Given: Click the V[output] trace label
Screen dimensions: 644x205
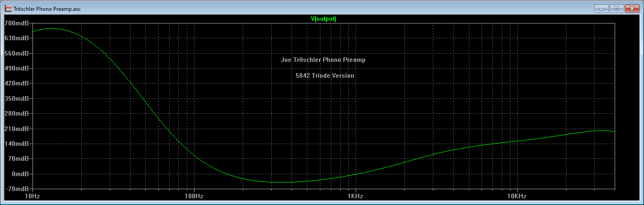Looking at the screenshot, I should pyautogui.click(x=324, y=19).
